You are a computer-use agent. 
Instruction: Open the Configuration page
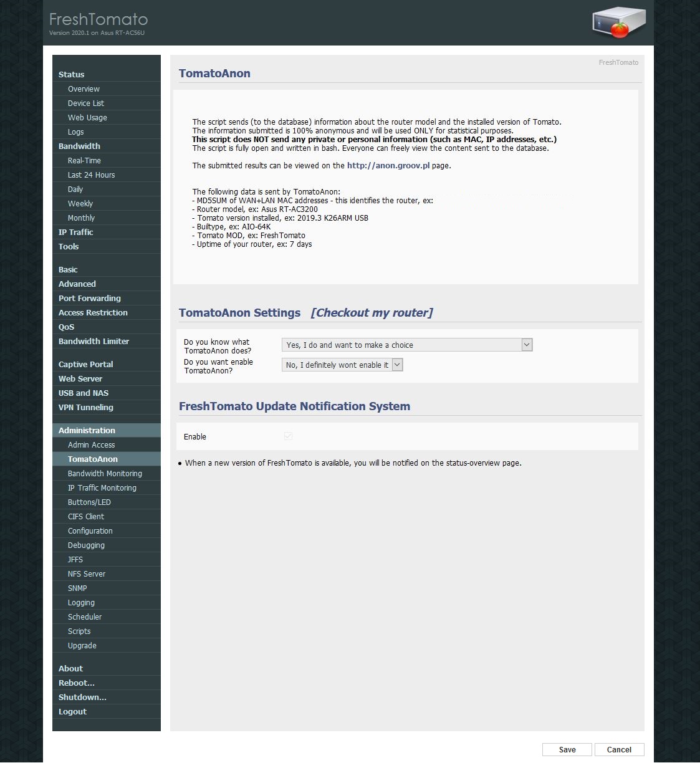click(x=107, y=531)
